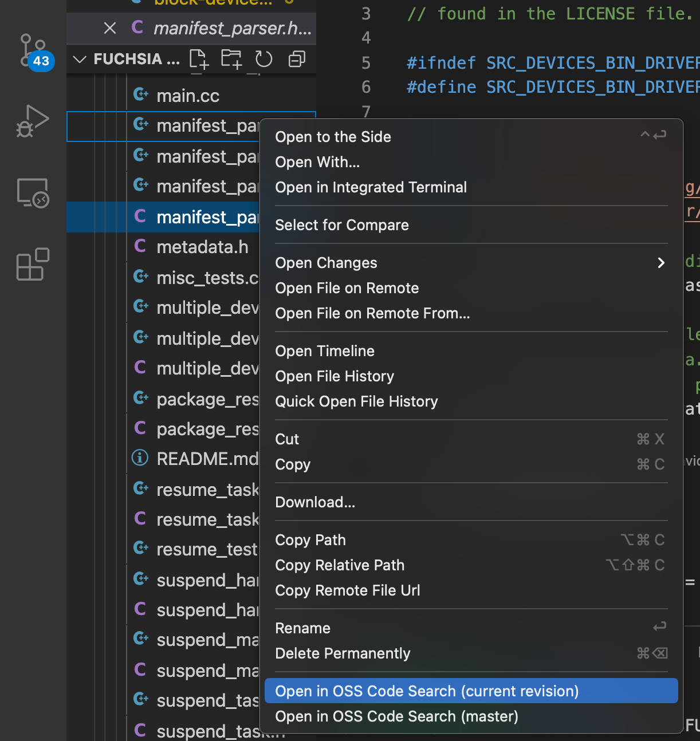
Task: Click "Copy Remote File Url"
Action: [348, 590]
